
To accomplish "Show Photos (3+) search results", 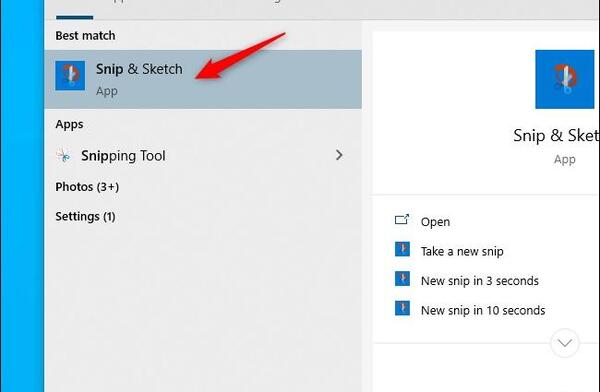I will (x=87, y=187).
